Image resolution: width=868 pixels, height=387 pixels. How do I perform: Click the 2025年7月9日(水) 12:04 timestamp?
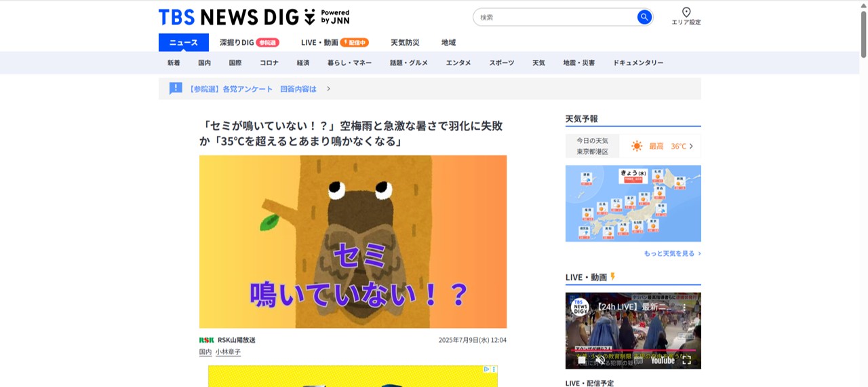(x=473, y=340)
